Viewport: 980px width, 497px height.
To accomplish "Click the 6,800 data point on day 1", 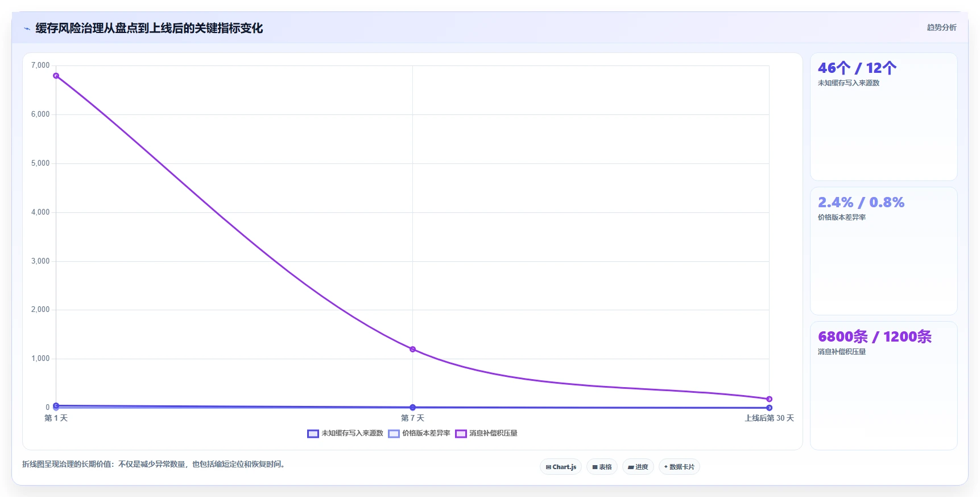I will coord(56,76).
